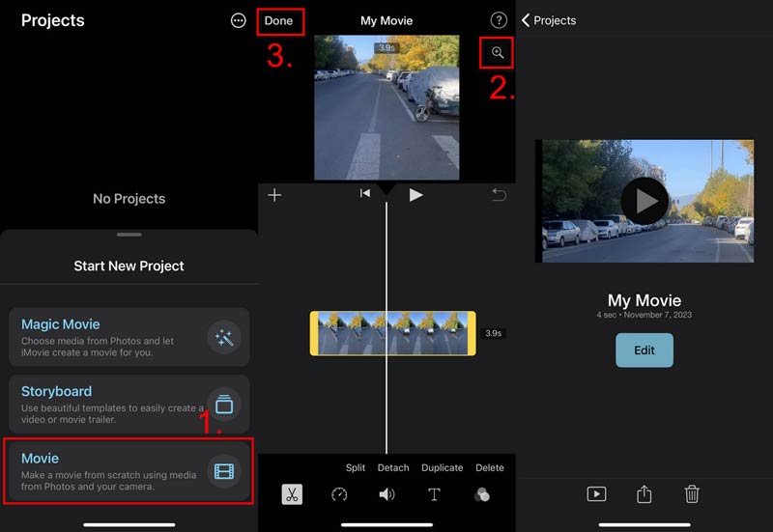Image resolution: width=773 pixels, height=532 pixels.
Task: Open the Titles text tool
Action: (x=434, y=494)
